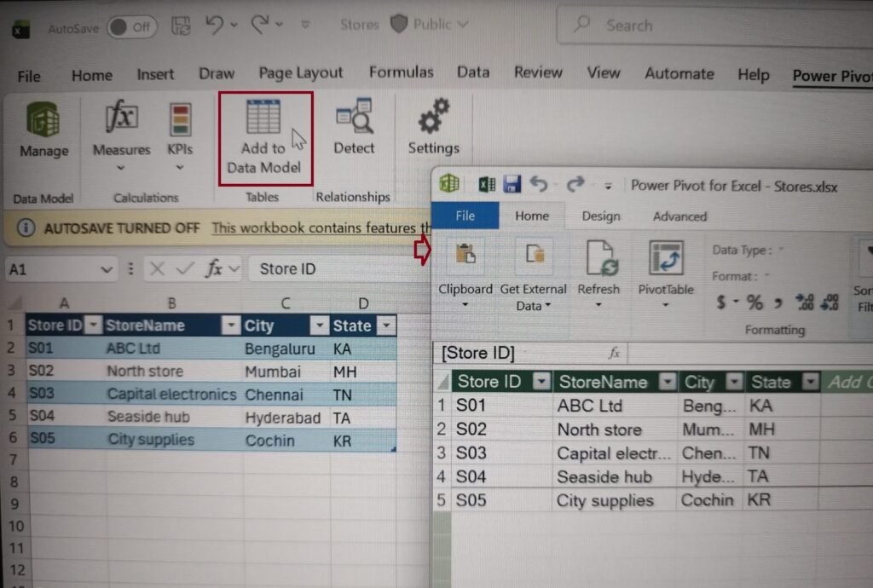Image resolution: width=873 pixels, height=588 pixels.
Task: Open Power Pivot Settings gears
Action: [x=434, y=116]
